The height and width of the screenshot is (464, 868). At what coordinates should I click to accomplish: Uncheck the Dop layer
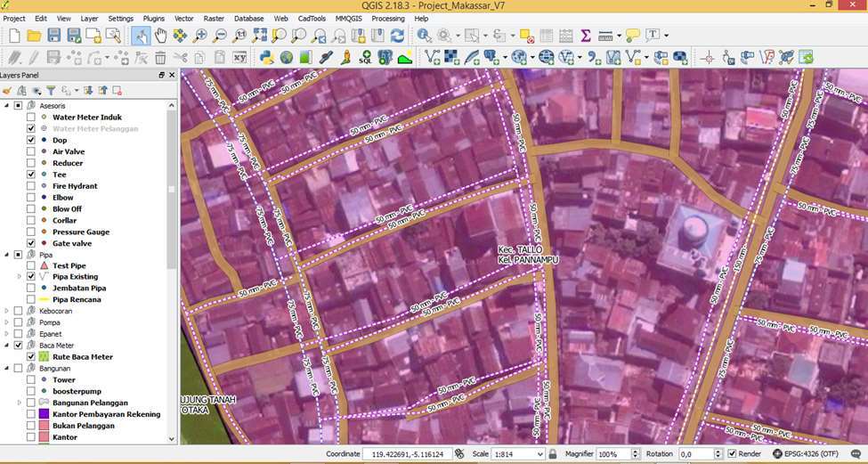[31, 140]
